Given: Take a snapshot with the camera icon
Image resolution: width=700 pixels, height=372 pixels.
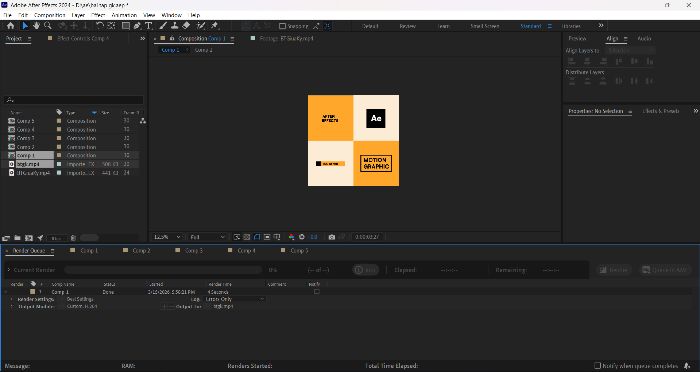Looking at the screenshot, I should click(332, 237).
